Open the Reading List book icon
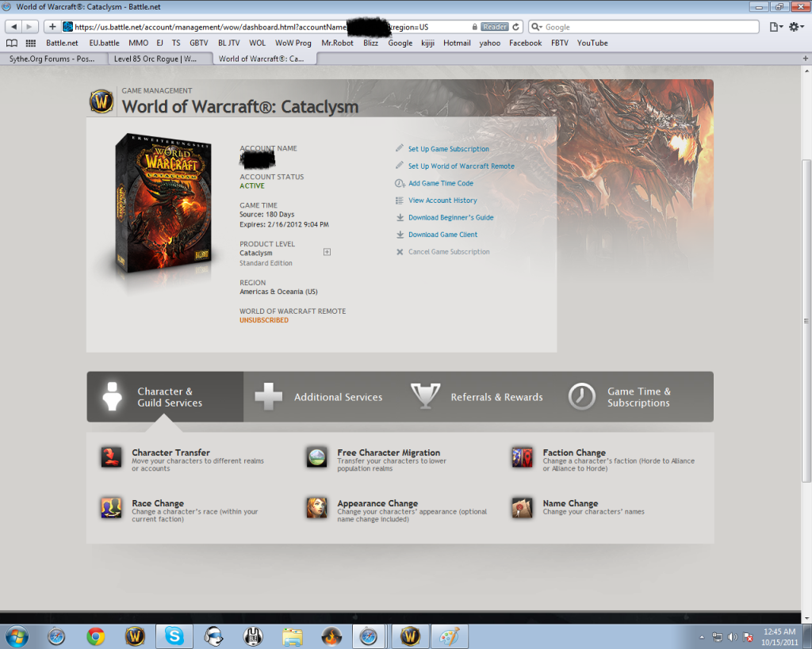Screen dimensions: 812x649 (11, 43)
